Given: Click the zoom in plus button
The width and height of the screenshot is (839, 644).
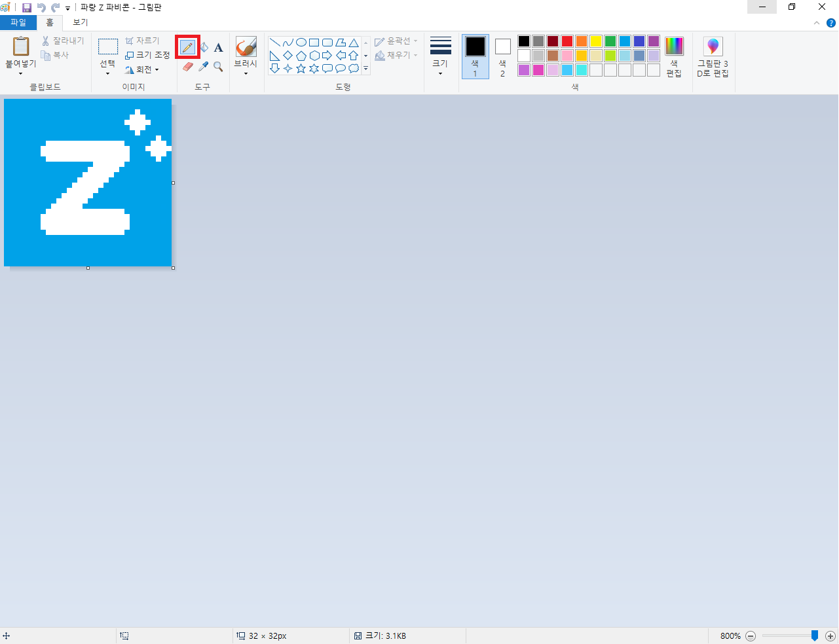Looking at the screenshot, I should [x=830, y=636].
